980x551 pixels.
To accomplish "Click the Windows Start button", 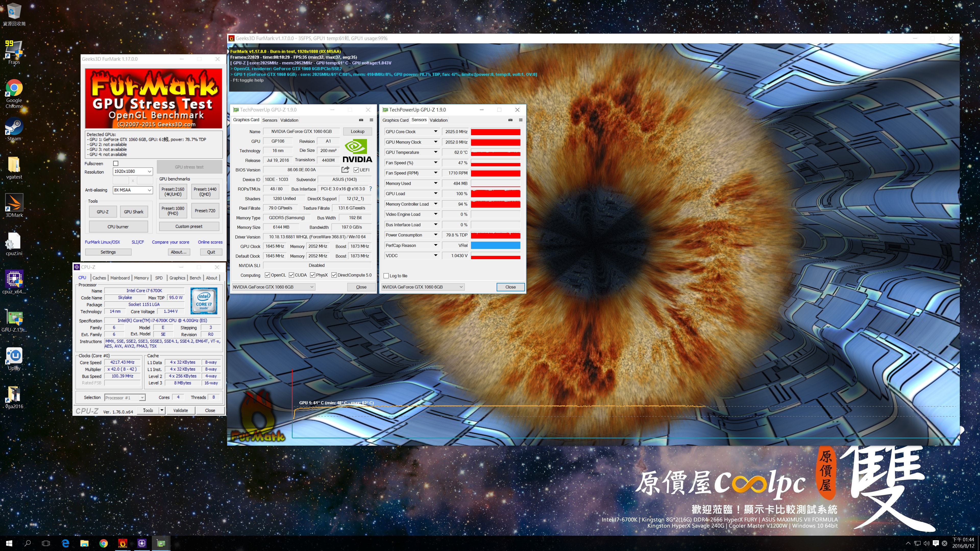I will tap(9, 543).
